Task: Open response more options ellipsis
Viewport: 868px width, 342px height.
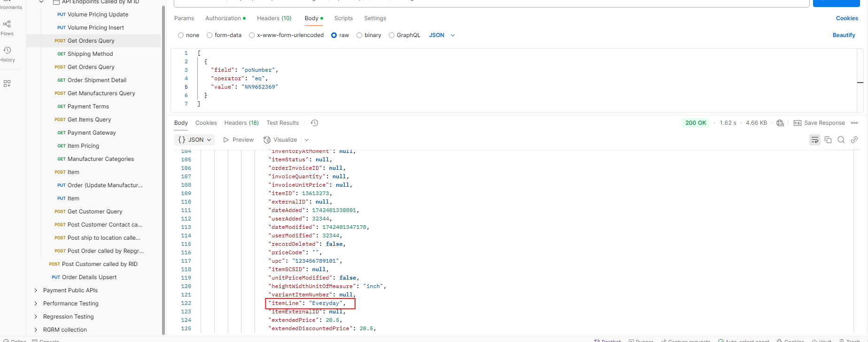Action: (854, 123)
